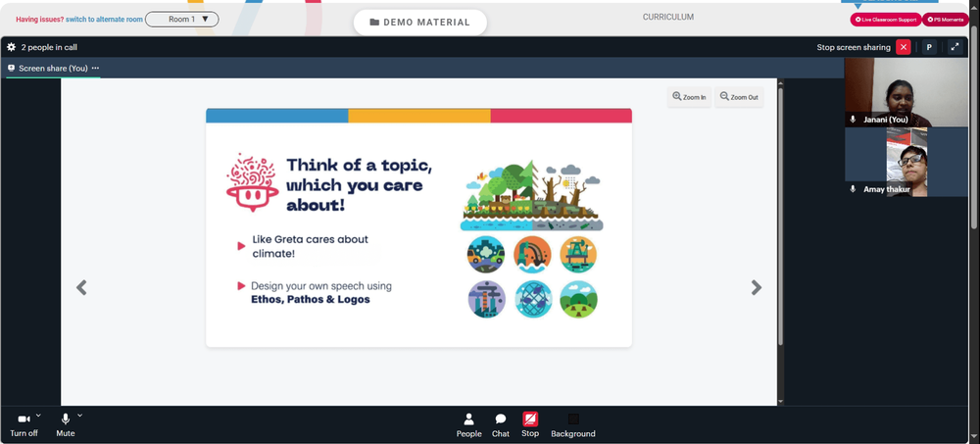Expand microphone options chevron
980x444 pixels.
[79, 416]
